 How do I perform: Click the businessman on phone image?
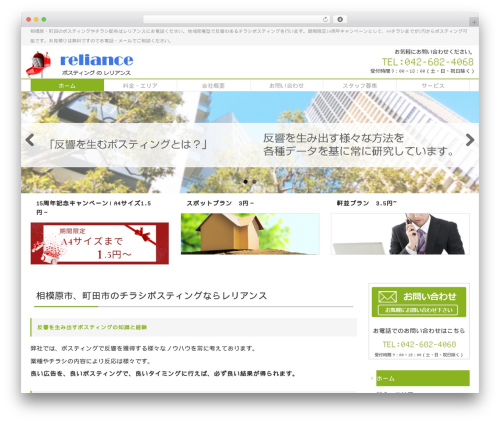click(400, 234)
